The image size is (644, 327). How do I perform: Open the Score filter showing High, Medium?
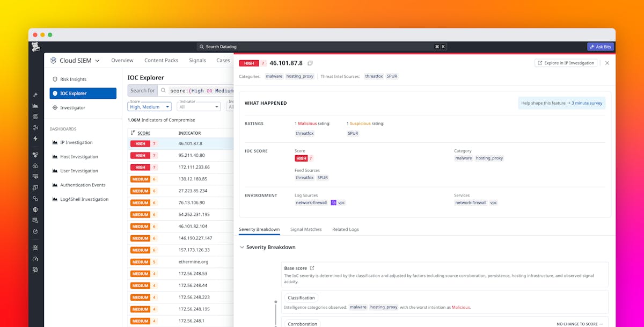tap(149, 106)
